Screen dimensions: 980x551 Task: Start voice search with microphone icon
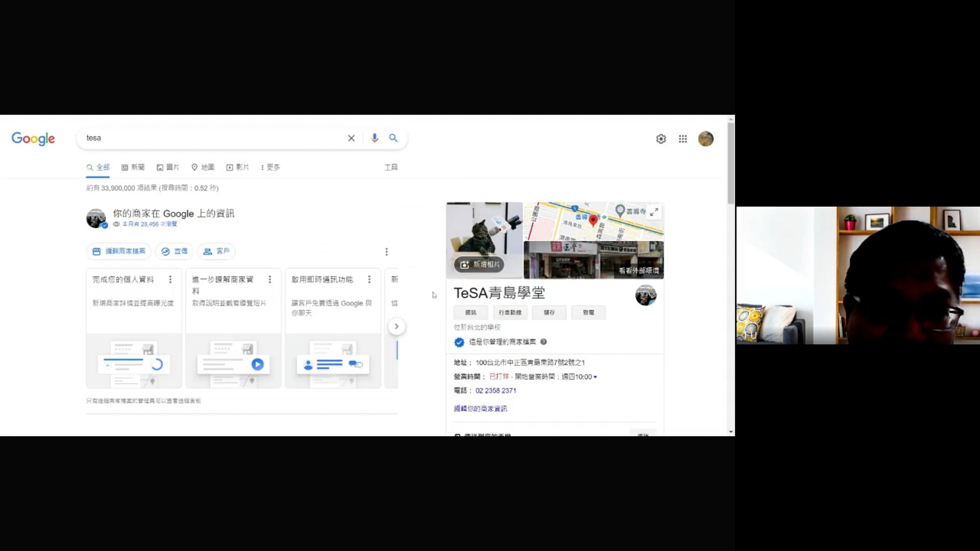375,138
